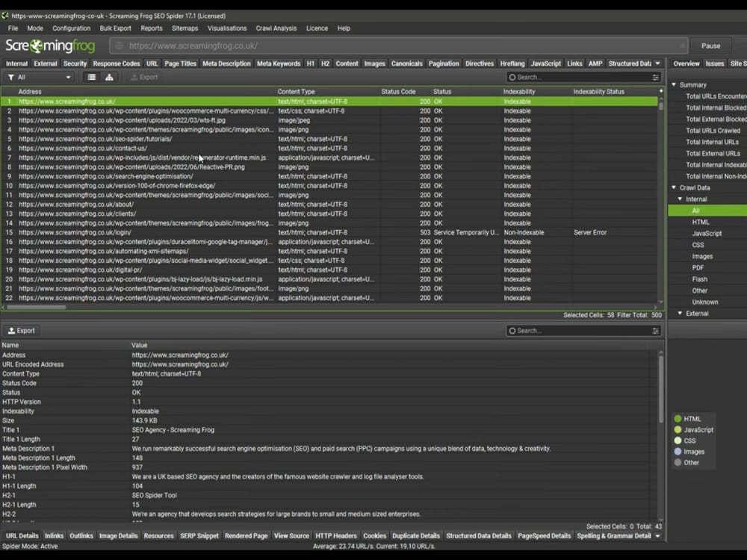Collapse the Crawl Data section

coord(674,187)
